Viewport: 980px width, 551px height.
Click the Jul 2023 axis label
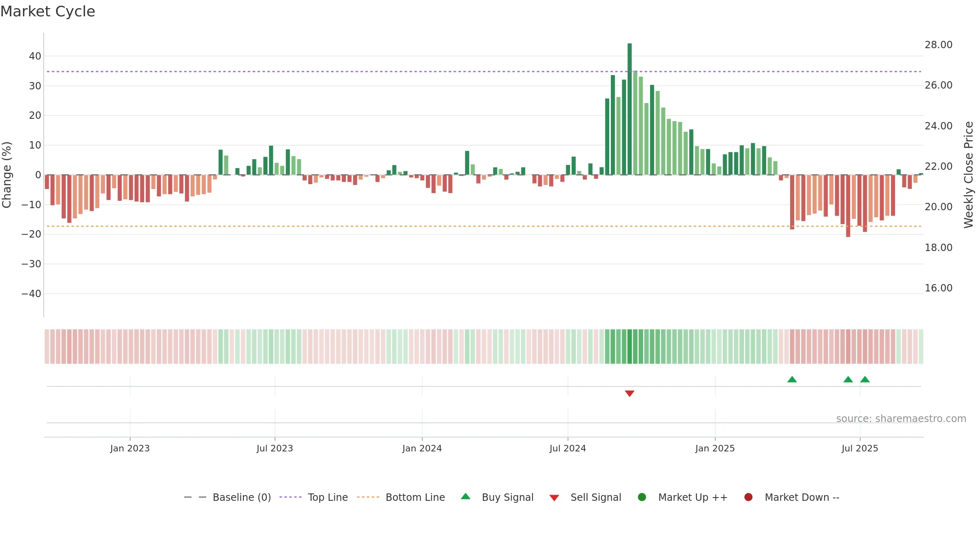coord(275,448)
